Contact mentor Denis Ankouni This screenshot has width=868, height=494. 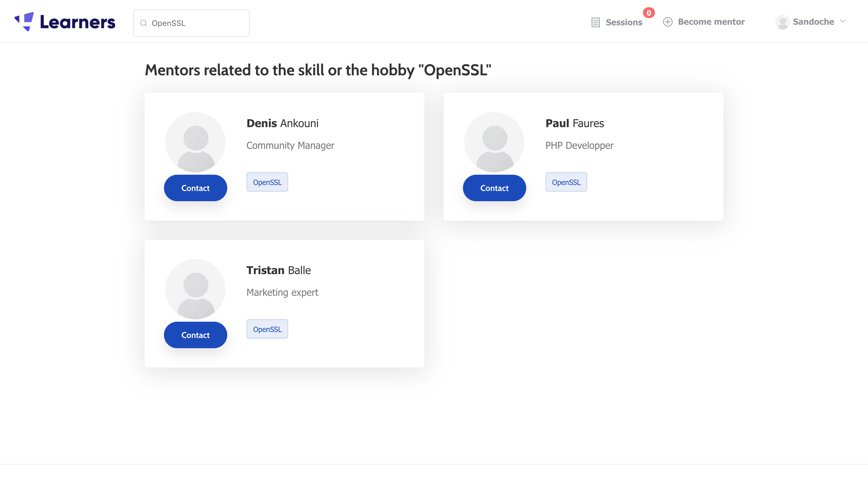point(196,188)
